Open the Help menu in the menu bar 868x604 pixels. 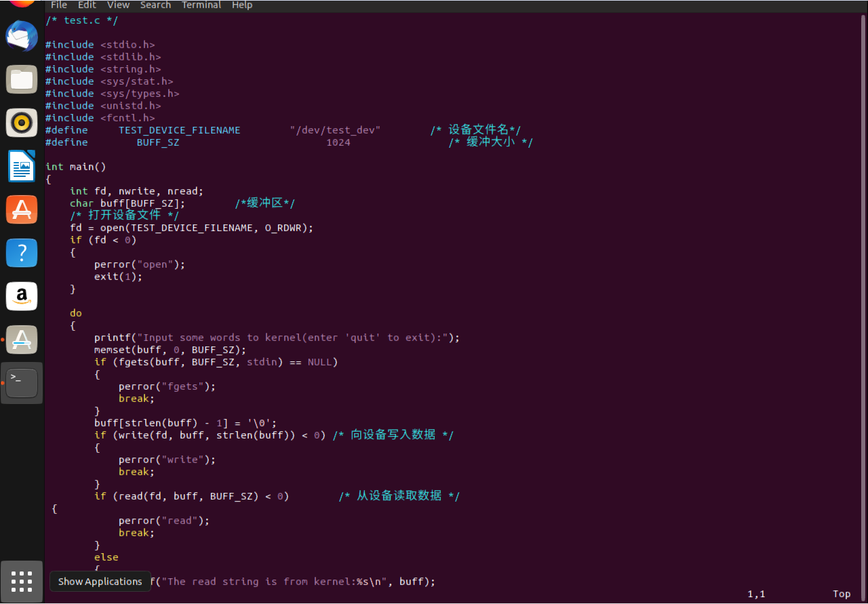[x=242, y=5]
